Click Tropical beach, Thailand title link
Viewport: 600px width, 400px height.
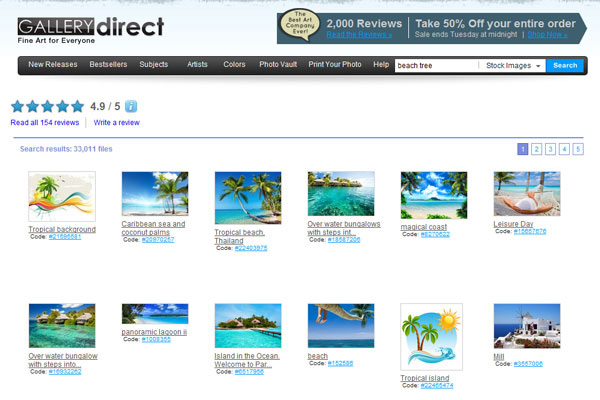(240, 237)
